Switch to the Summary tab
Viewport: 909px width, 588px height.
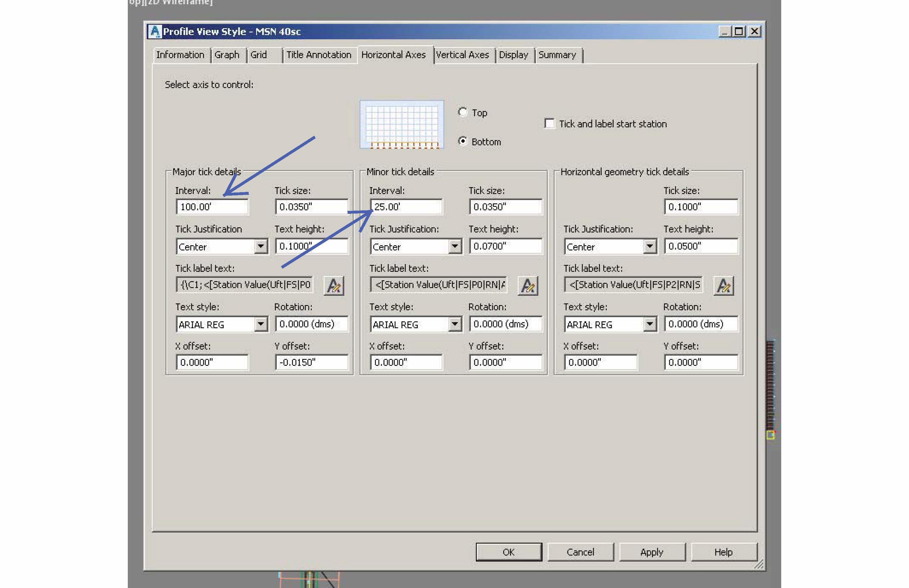pyautogui.click(x=558, y=55)
